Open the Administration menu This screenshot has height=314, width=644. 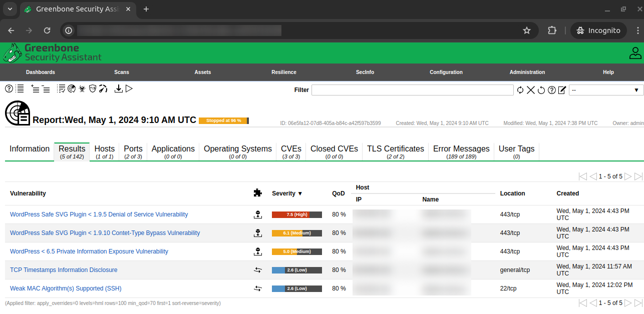[527, 72]
